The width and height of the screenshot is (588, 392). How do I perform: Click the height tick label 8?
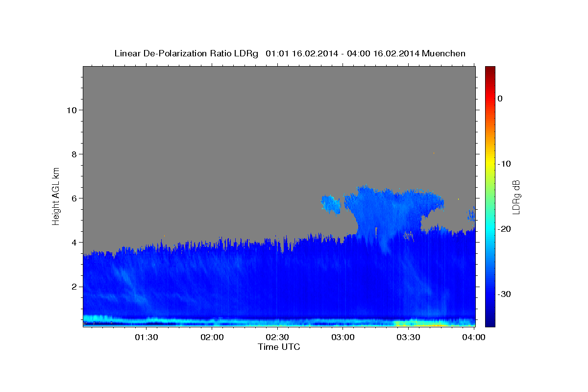73,154
